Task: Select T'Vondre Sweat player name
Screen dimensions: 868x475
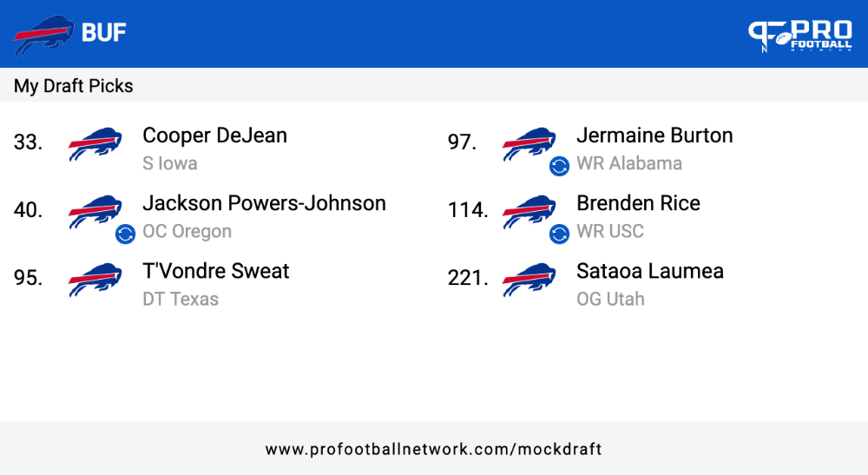Action: [216, 271]
